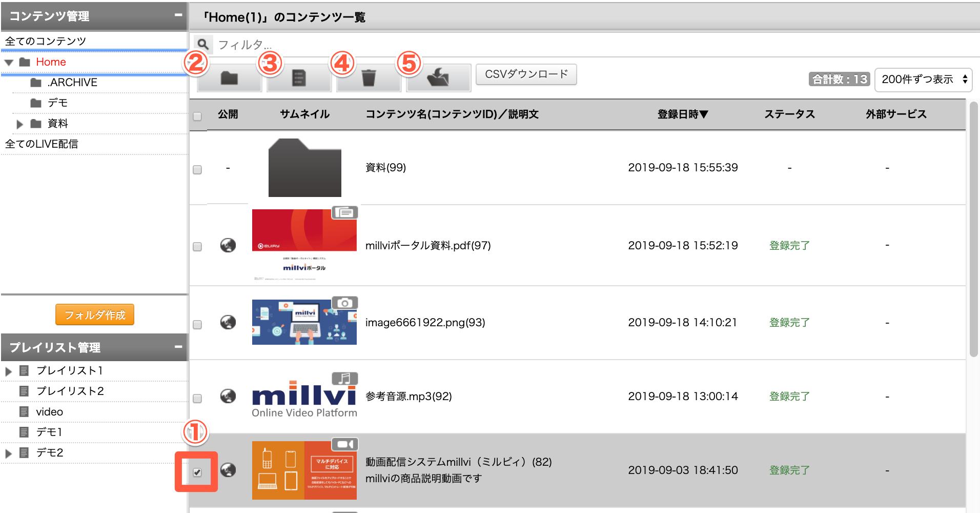Screen dimensions: 980x513
Task: Click globe publish icon for 参考音源.mp3
Action: pyautogui.click(x=228, y=396)
